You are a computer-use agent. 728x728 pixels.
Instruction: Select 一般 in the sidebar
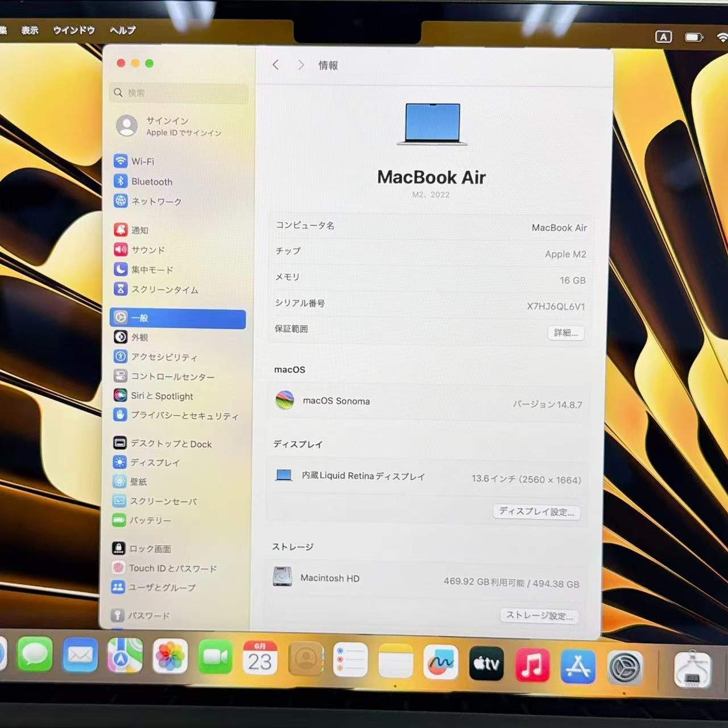177,318
